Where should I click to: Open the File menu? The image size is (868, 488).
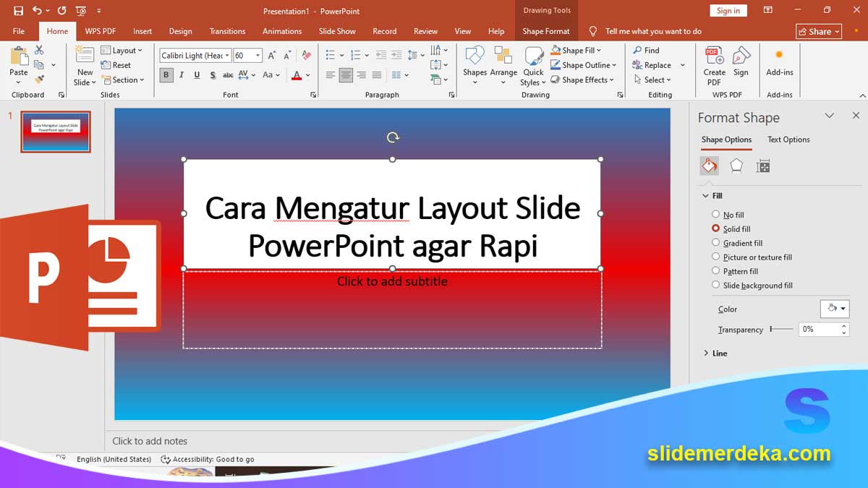pos(19,31)
